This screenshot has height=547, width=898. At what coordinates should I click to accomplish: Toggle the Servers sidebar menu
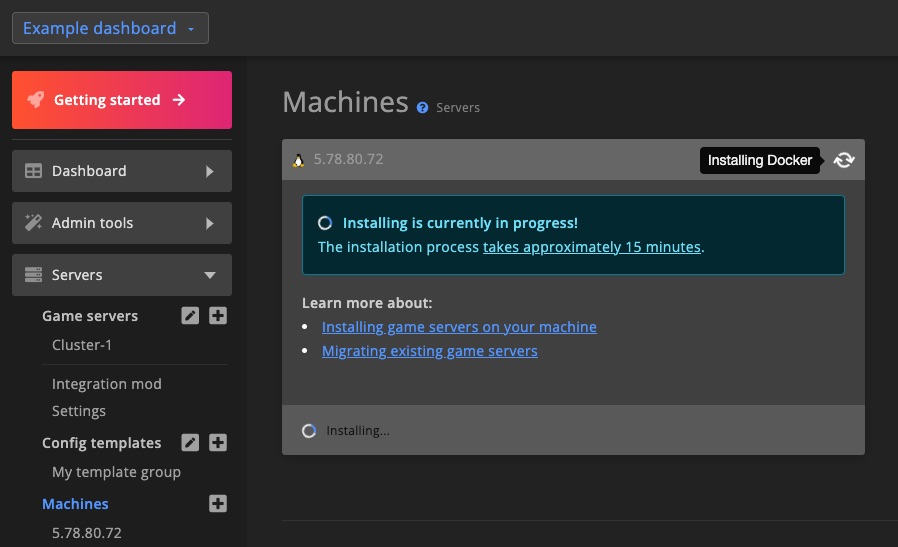122,275
